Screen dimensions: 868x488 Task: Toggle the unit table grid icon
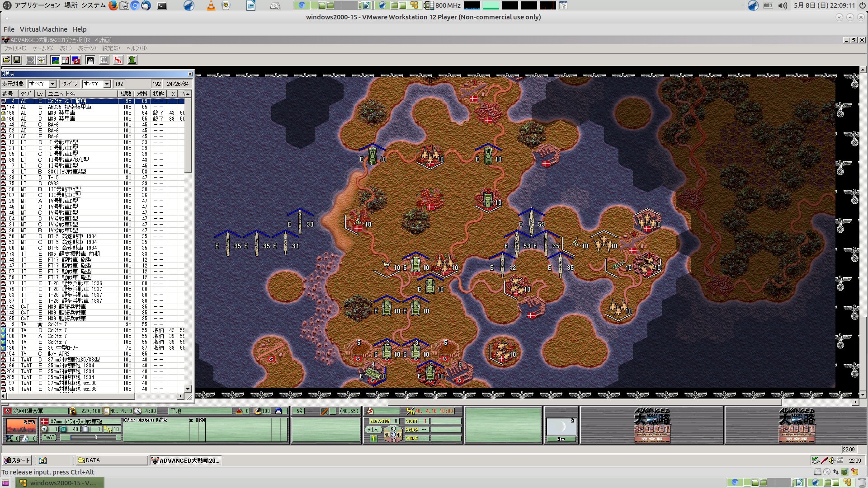90,60
